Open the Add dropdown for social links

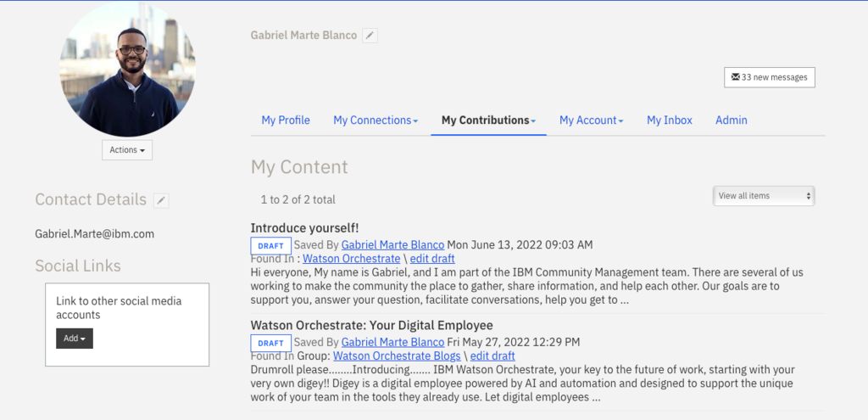[75, 339]
